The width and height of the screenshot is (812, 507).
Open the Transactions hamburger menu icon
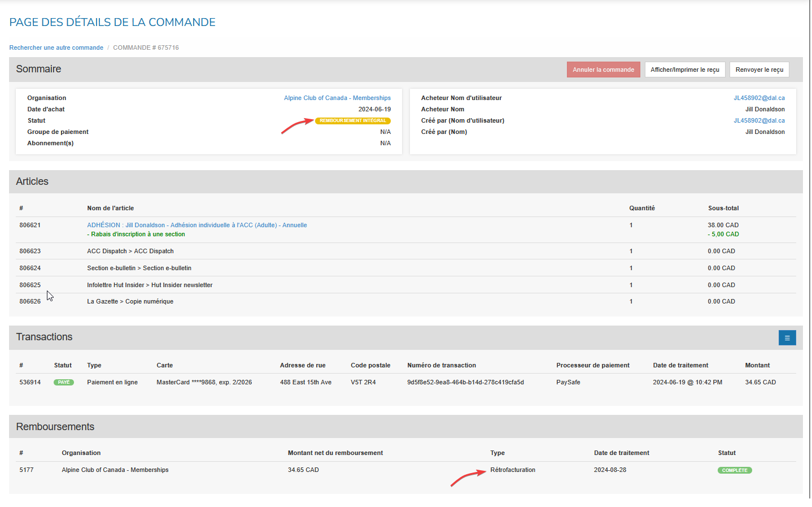(787, 338)
